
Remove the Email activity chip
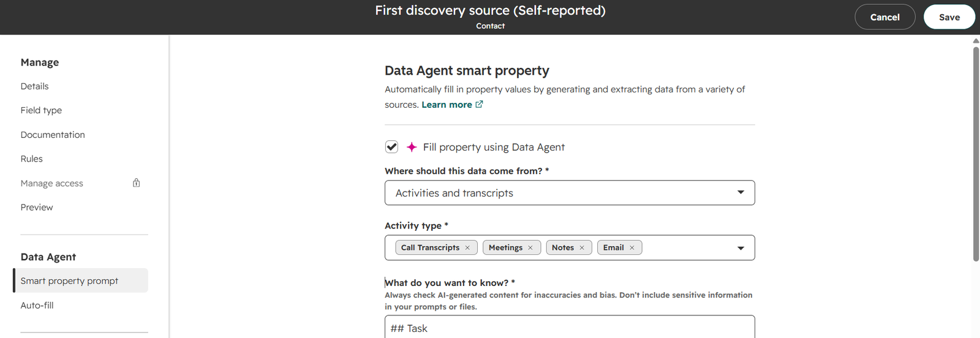point(632,248)
